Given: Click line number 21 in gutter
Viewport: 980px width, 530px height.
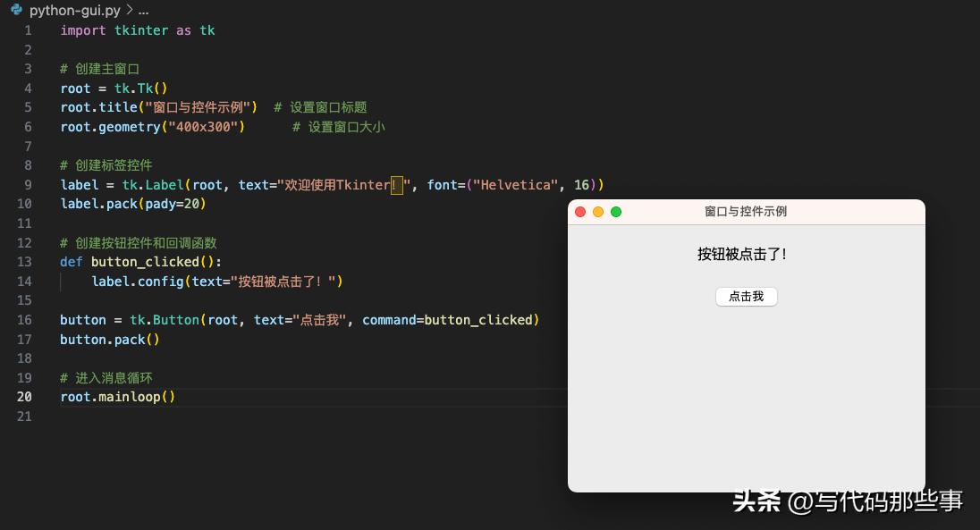Looking at the screenshot, I should (24, 416).
